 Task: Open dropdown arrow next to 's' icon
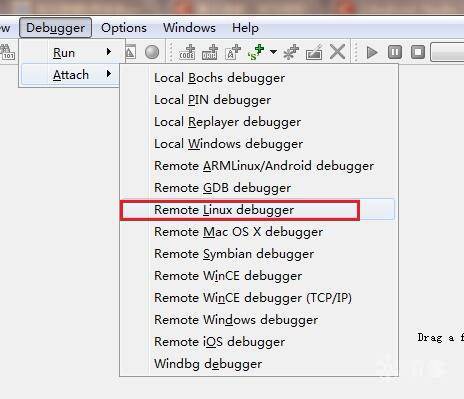pyautogui.click(x=273, y=52)
